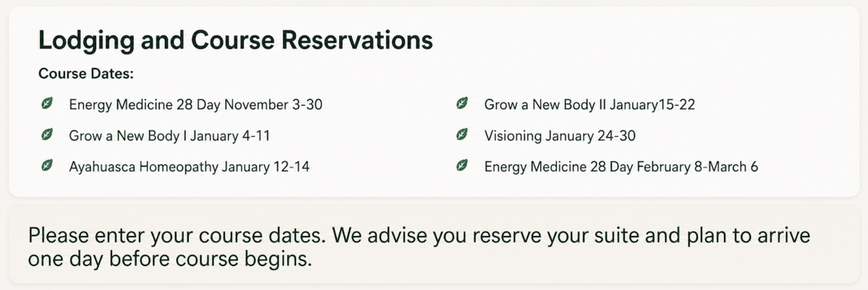Click leaf icon next to Grow a New Body I
The image size is (868, 290).
click(x=47, y=135)
